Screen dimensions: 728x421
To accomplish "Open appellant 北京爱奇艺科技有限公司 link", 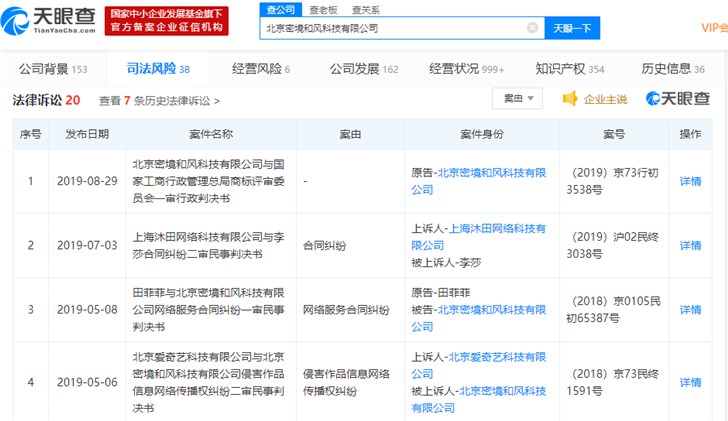I will 479,365.
